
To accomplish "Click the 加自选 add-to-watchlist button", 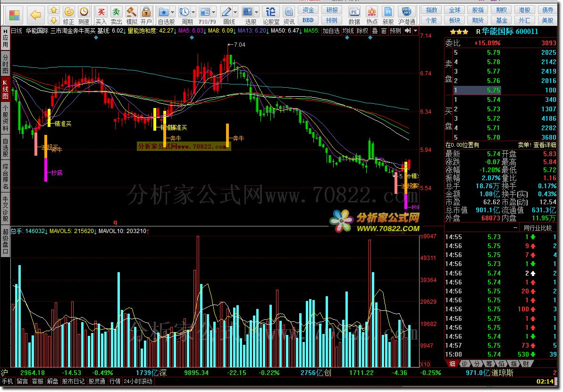I will (x=331, y=31).
